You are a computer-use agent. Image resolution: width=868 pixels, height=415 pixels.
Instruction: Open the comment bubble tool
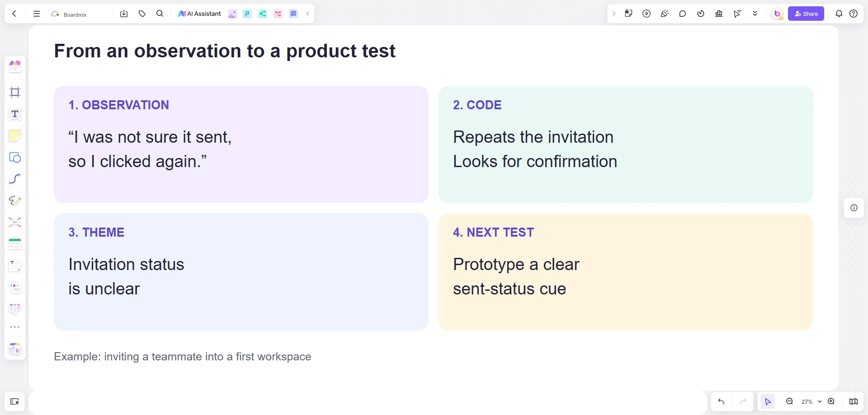click(683, 14)
